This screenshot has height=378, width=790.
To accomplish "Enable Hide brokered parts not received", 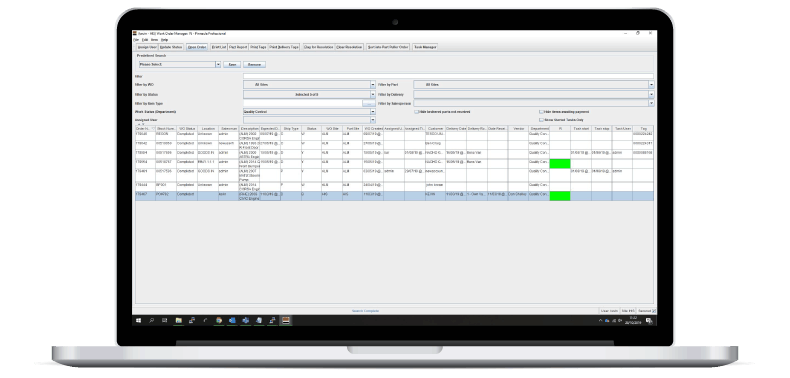I will pyautogui.click(x=416, y=112).
